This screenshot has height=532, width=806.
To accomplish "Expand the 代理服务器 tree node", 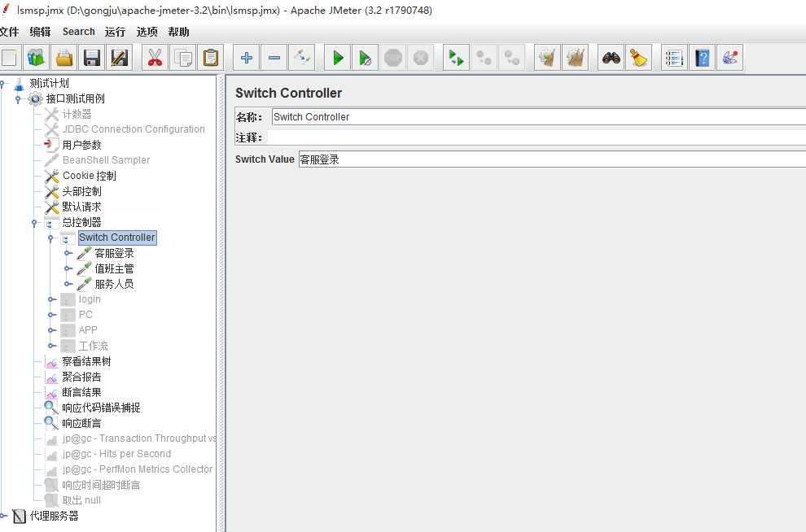I will click(x=4, y=516).
